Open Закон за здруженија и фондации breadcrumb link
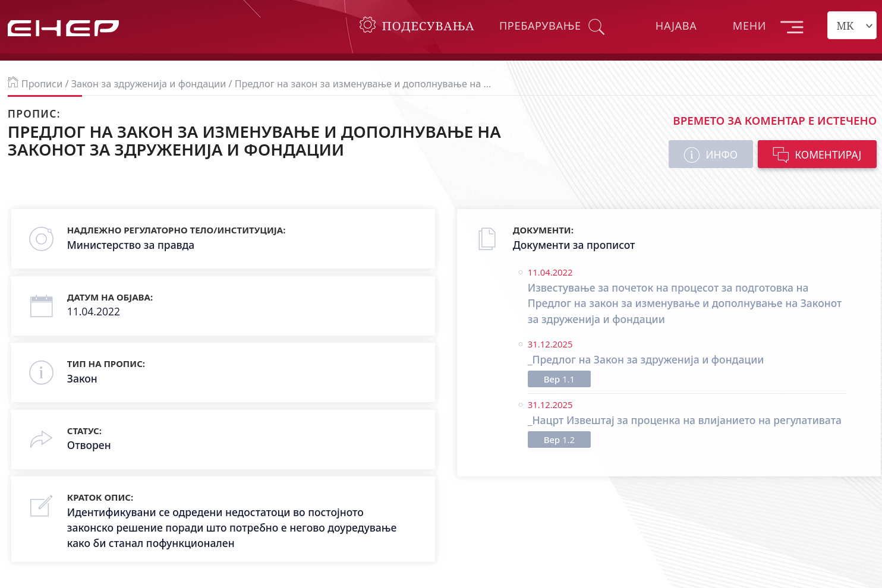Screen dimensions: 882x588 pos(149,84)
